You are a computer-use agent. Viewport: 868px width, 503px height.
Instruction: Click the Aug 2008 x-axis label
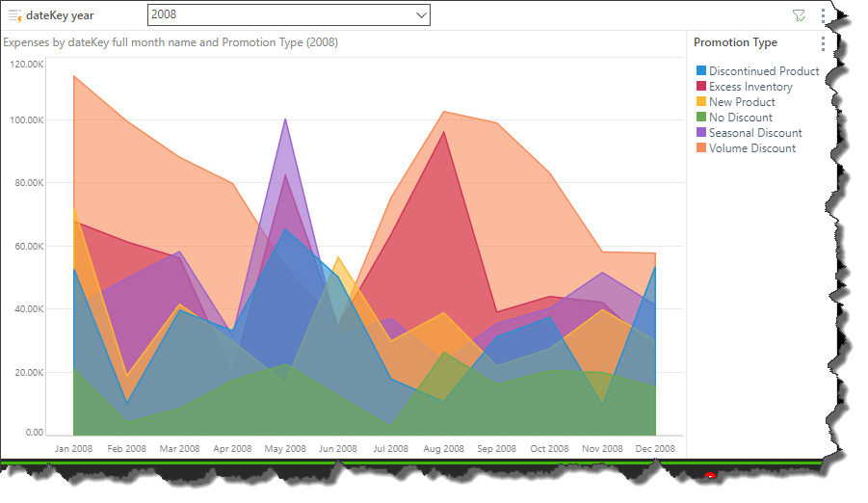coord(443,449)
